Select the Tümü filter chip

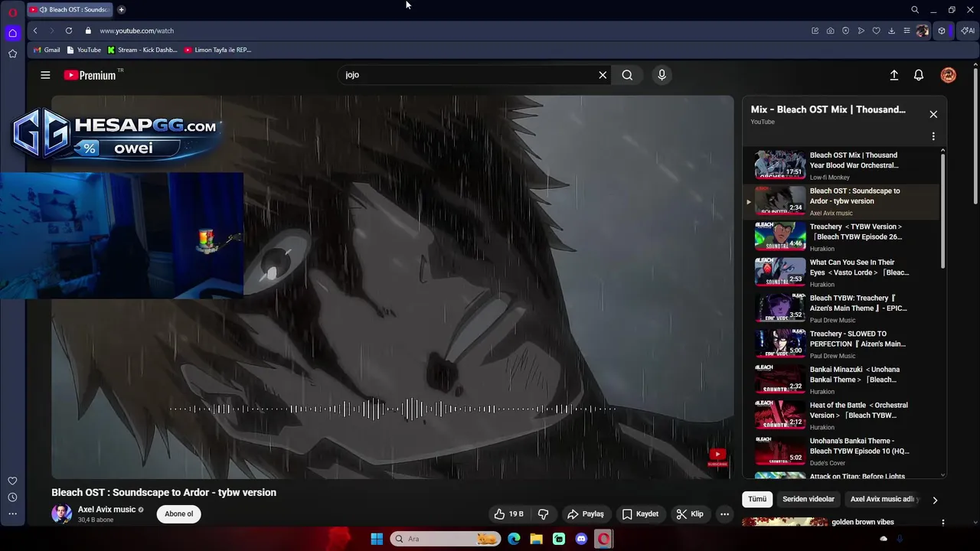point(757,499)
